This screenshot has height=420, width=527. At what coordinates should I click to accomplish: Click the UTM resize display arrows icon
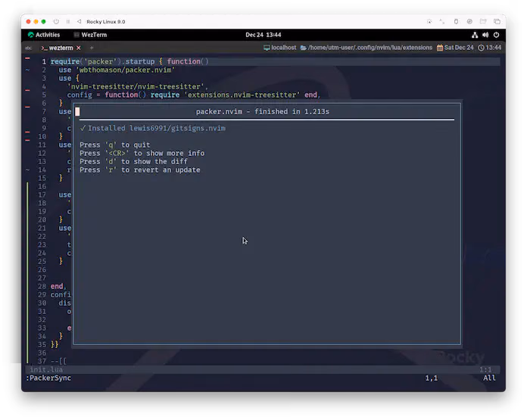442,21
